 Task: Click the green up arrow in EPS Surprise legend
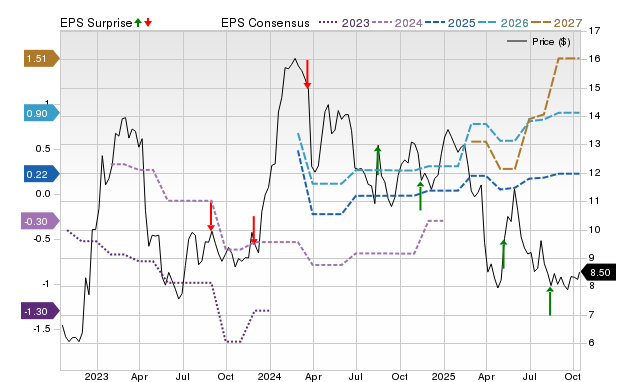[x=138, y=22]
